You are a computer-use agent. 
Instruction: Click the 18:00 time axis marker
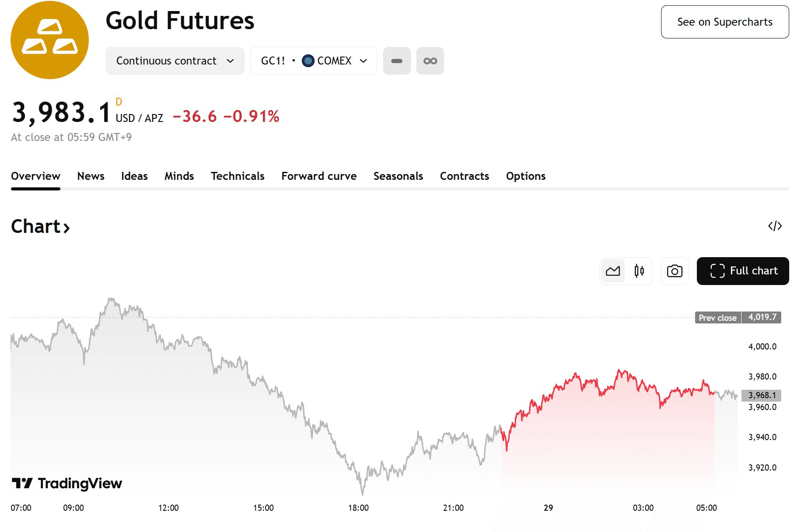tap(358, 508)
